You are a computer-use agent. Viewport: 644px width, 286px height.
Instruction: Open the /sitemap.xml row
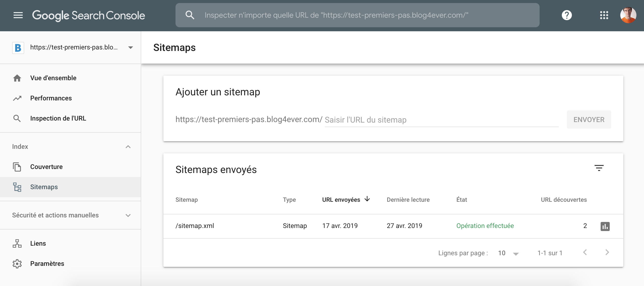click(x=393, y=226)
